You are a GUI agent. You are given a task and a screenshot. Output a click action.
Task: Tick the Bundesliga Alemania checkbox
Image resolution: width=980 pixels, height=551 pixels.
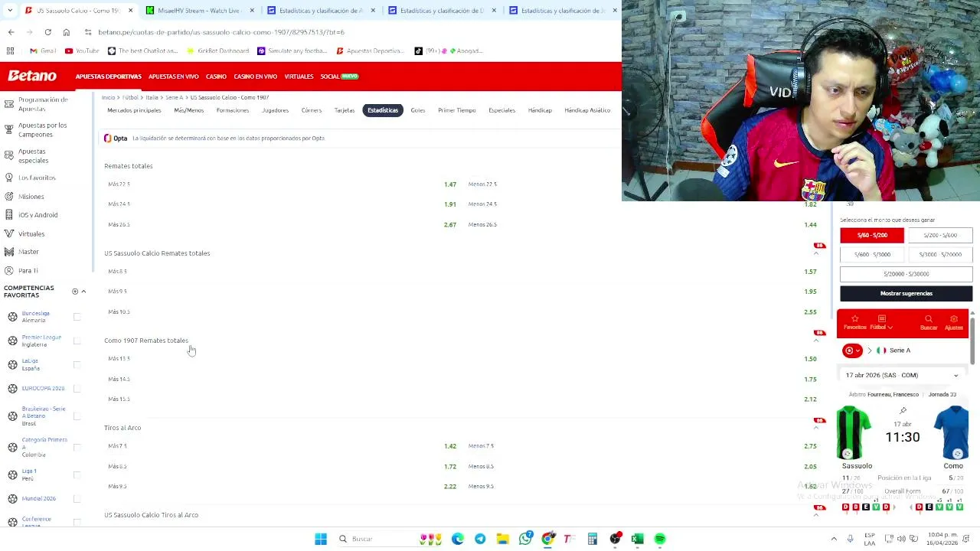tap(77, 317)
